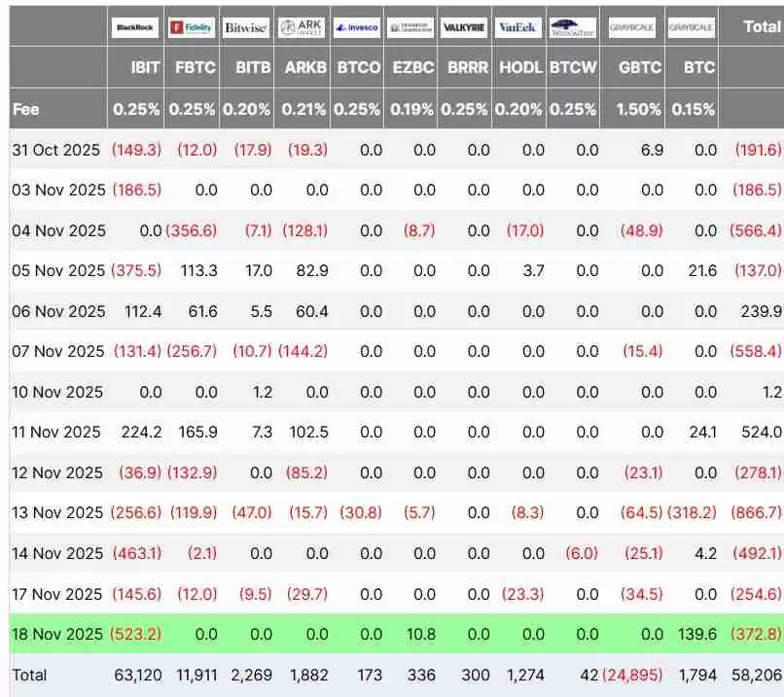Click the Valkyrie logo icon
This screenshot has width=784, height=697.
coord(465,26)
